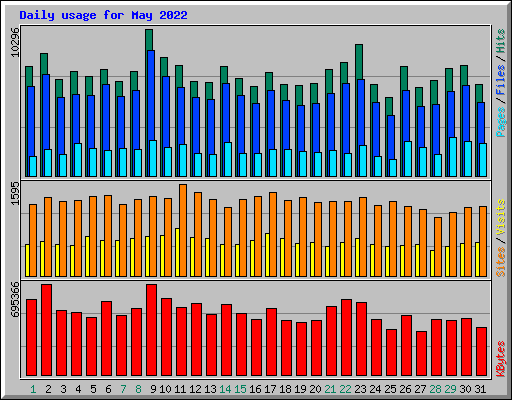Click the cyan Pages bar for day 29
512x400 pixels.
pos(453,157)
